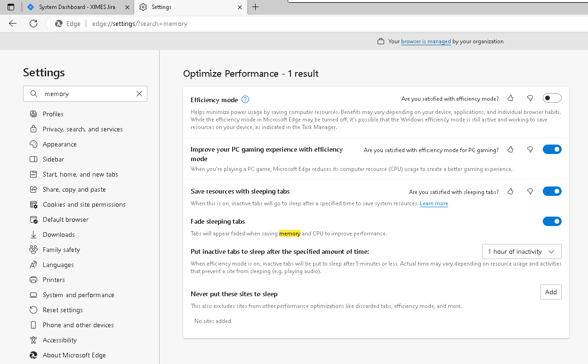The height and width of the screenshot is (364, 588).
Task: Click the Accessibility icon in sidebar
Action: [x=33, y=340]
